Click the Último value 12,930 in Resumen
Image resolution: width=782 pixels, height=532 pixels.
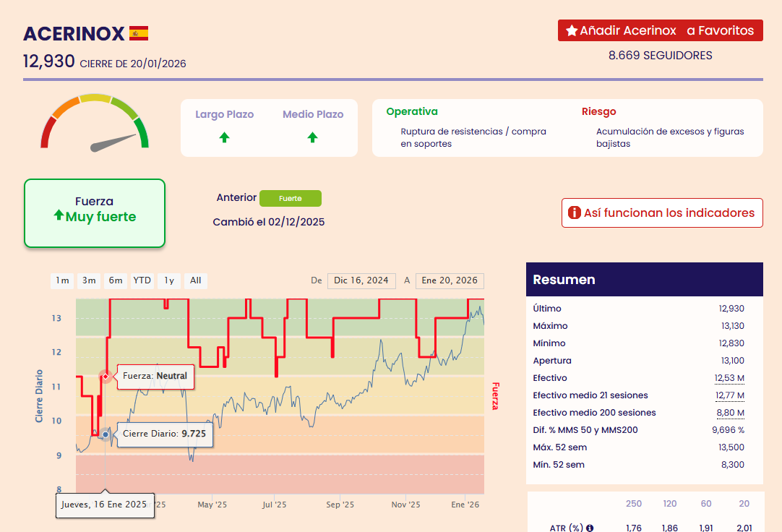[x=731, y=309]
